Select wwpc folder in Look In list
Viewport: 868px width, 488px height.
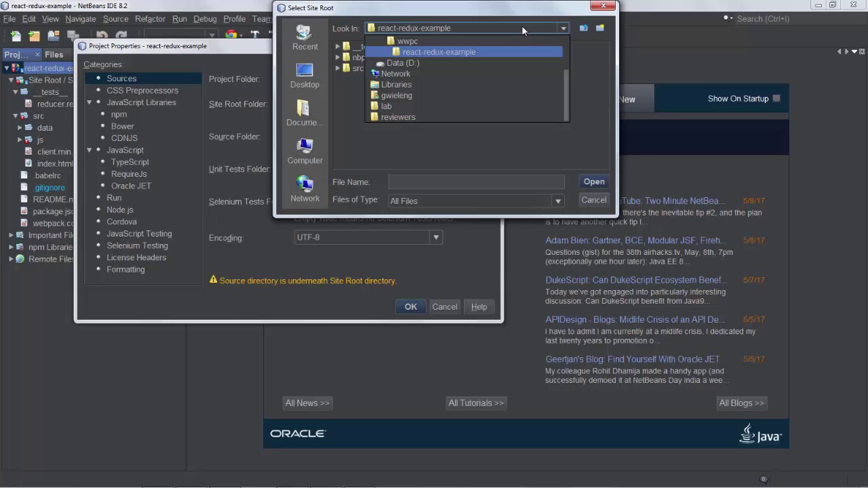407,41
